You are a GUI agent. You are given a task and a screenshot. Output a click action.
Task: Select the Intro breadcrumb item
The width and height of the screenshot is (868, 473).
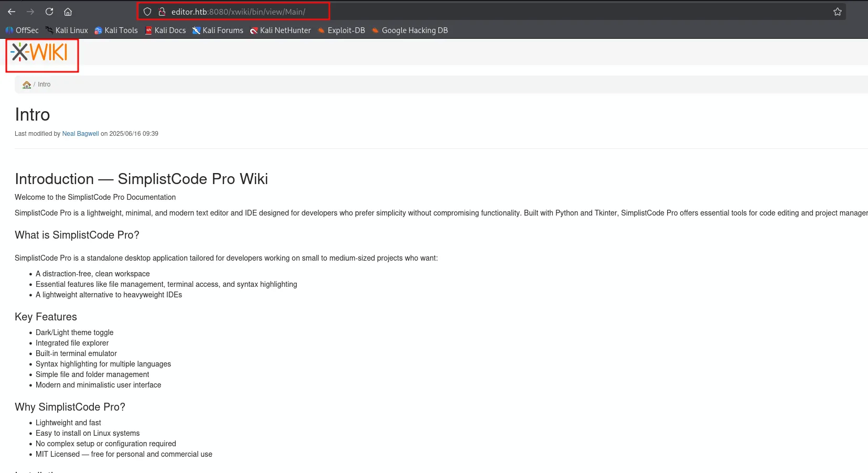click(x=44, y=84)
